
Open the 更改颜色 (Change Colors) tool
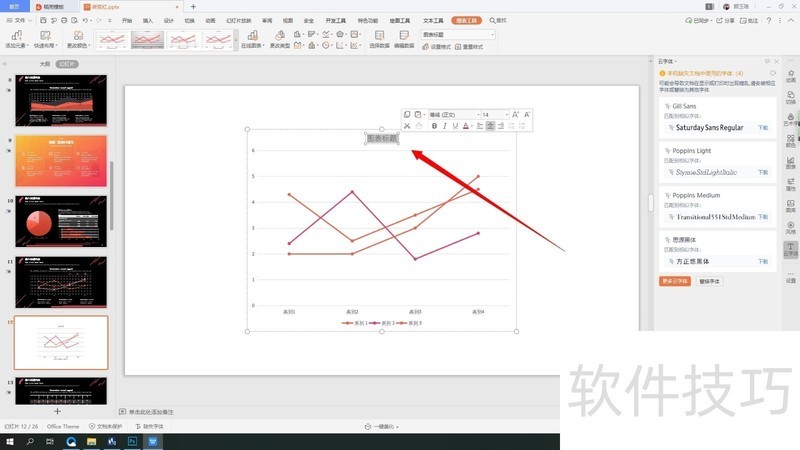pyautogui.click(x=78, y=39)
